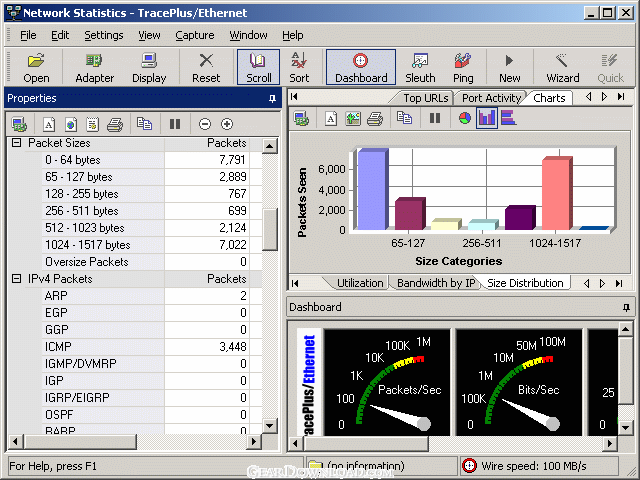This screenshot has width=640, height=480.
Task: Expand all with the plus circle icon
Action: point(227,124)
